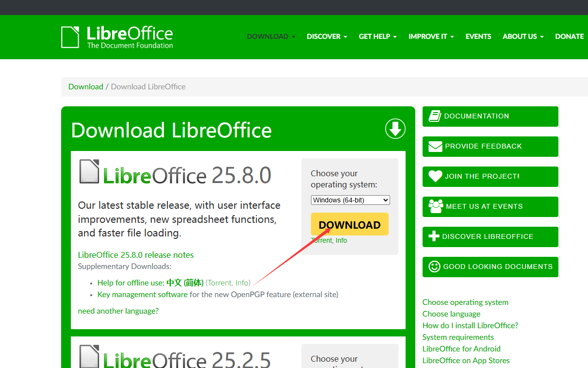Open the Key management software link
Screen dimensions: 588x368
pos(142,294)
